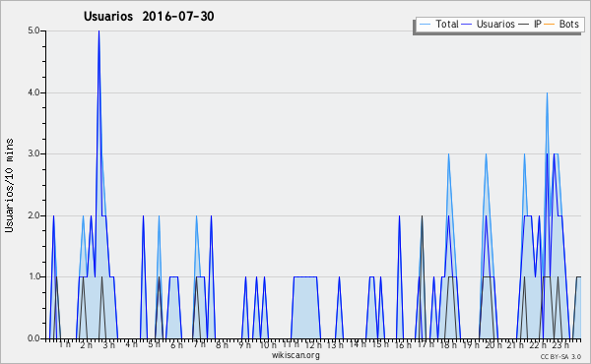The width and height of the screenshot is (591, 364).
Task: Click the '2 h' x-axis label
Action: tap(86, 344)
